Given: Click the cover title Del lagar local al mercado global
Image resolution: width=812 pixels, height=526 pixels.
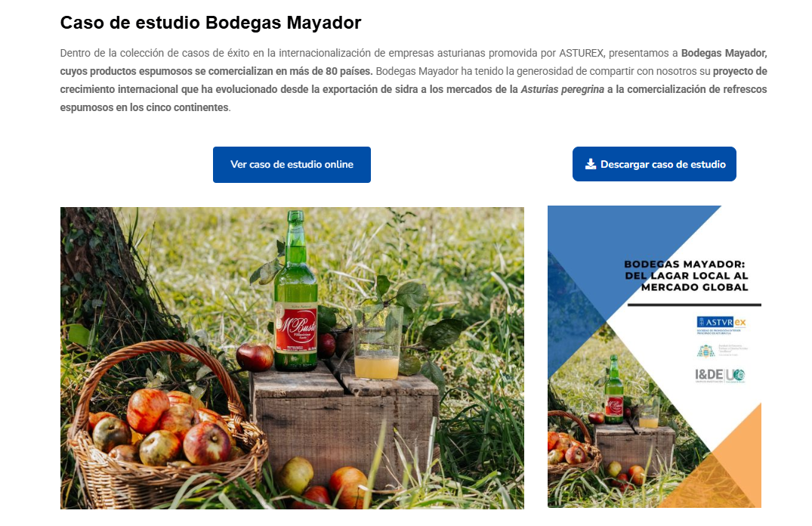Looking at the screenshot, I should 686,276.
